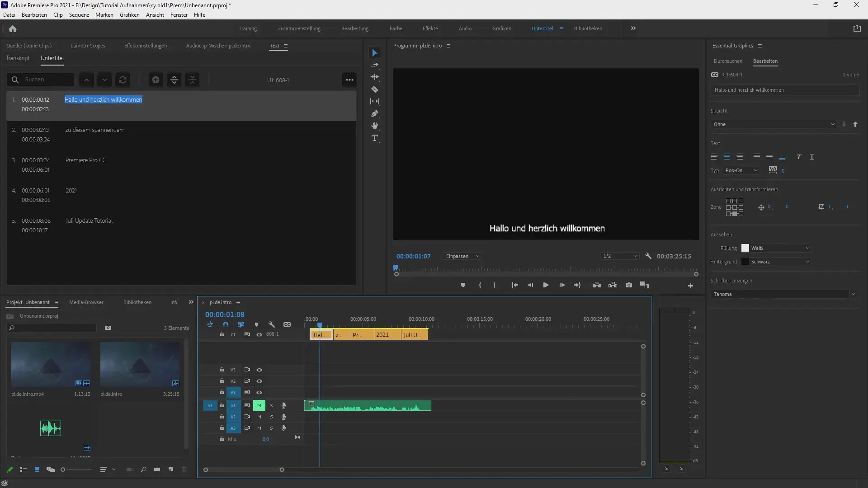Screen dimensions: 868x488
Task: Step back one frame
Action: [x=530, y=285]
